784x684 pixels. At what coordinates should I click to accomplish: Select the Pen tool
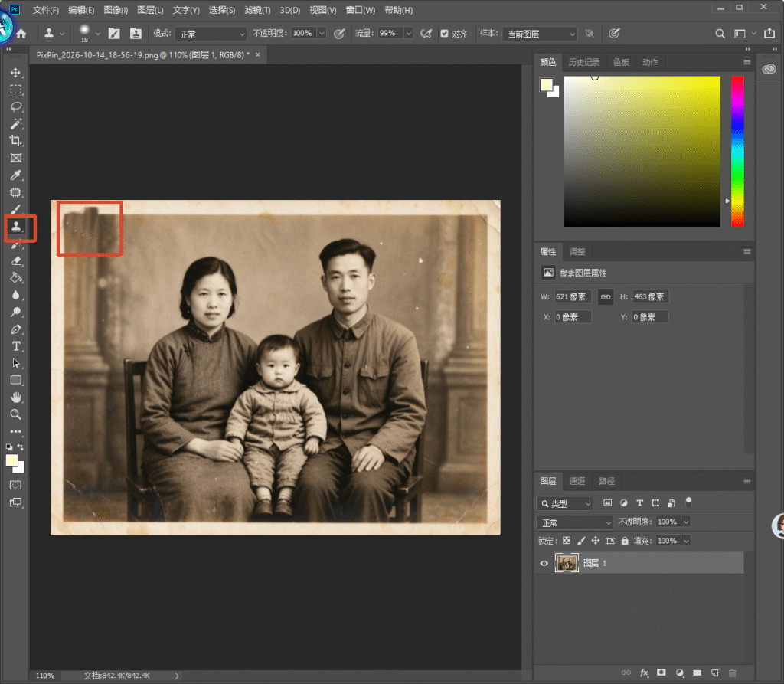point(16,329)
